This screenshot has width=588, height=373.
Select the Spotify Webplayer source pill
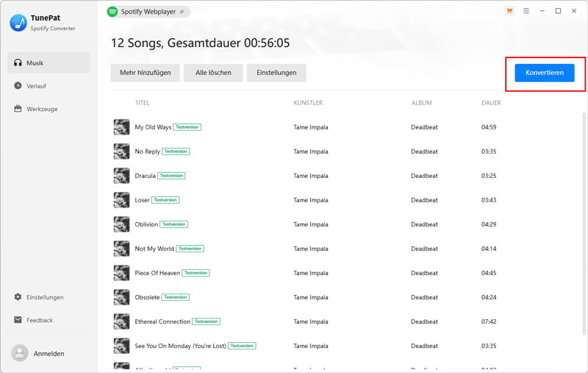(x=148, y=12)
